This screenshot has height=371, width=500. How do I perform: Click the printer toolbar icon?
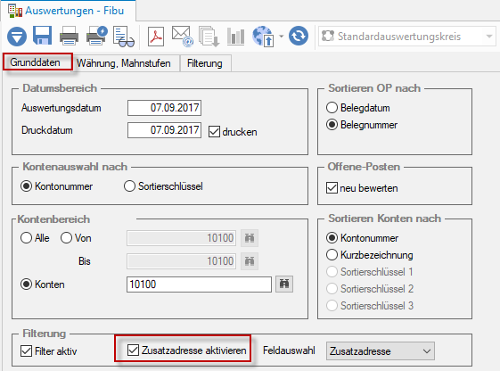click(69, 36)
